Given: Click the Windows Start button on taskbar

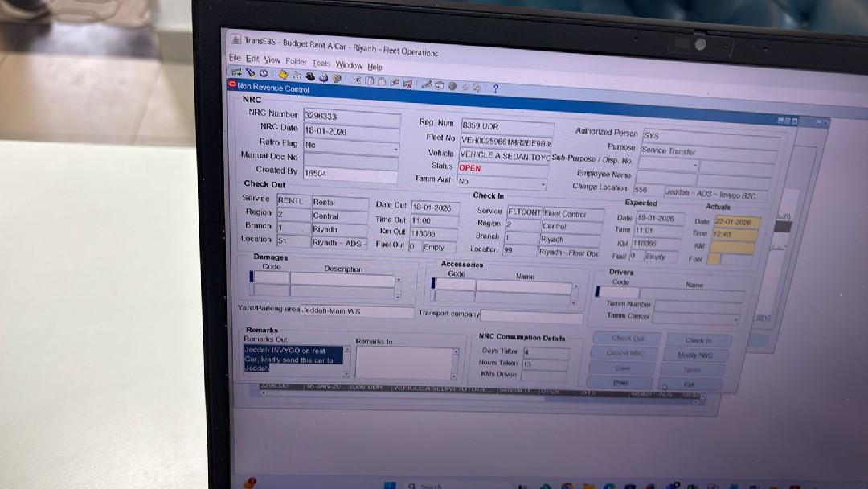Looking at the screenshot, I should [x=389, y=486].
